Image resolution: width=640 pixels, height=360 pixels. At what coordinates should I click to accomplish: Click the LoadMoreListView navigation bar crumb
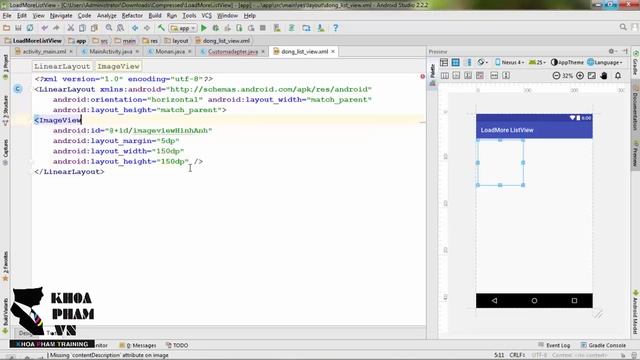point(33,41)
